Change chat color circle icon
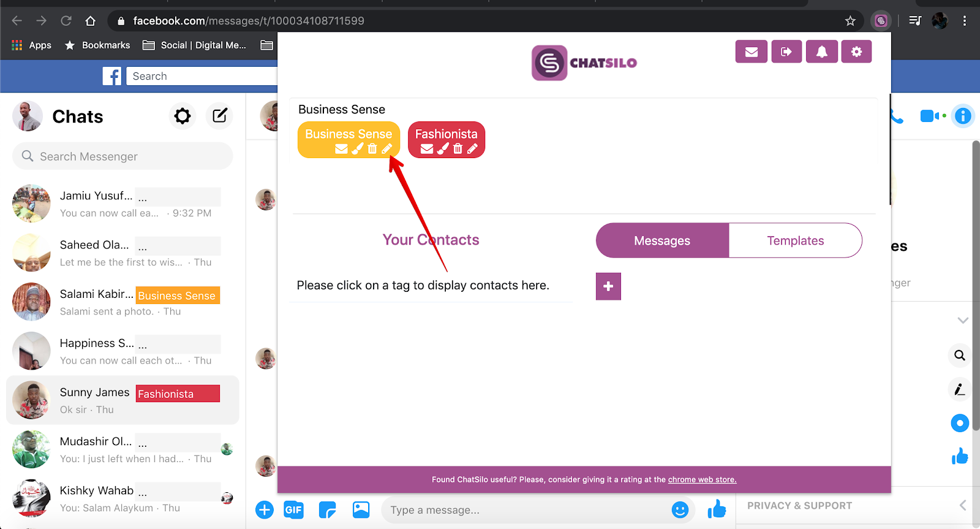 click(x=960, y=423)
